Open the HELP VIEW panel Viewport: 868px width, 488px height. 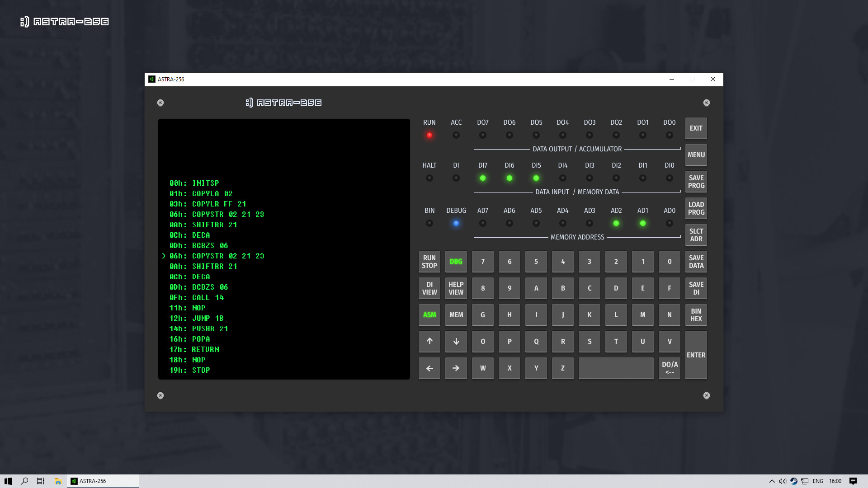456,288
